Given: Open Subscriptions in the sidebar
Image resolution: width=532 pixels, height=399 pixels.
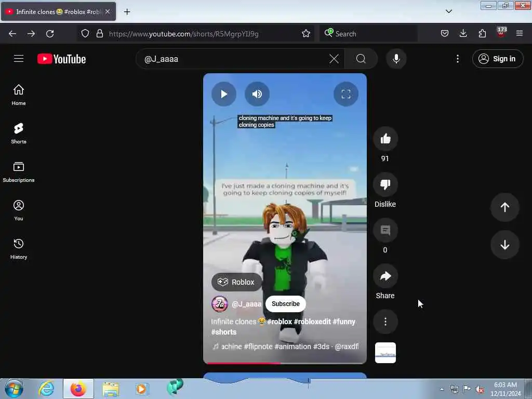Looking at the screenshot, I should pos(19,172).
